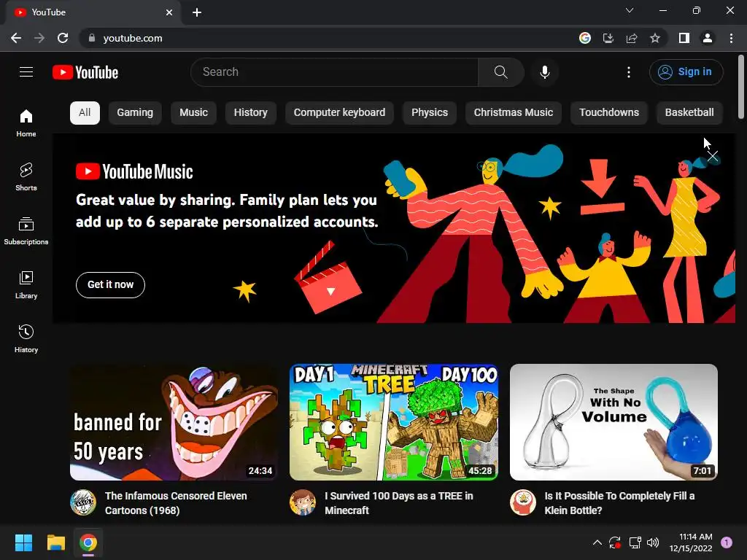Open network icon in system tray
Image resolution: width=747 pixels, height=560 pixels.
[635, 542]
